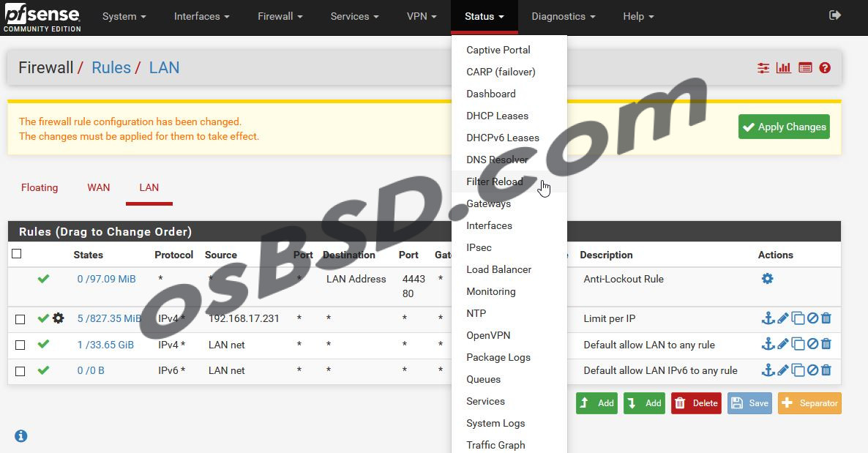Viewport: 868px width, 453px height.
Task: Choose OpenVPN in the Status menu
Action: [x=488, y=336]
